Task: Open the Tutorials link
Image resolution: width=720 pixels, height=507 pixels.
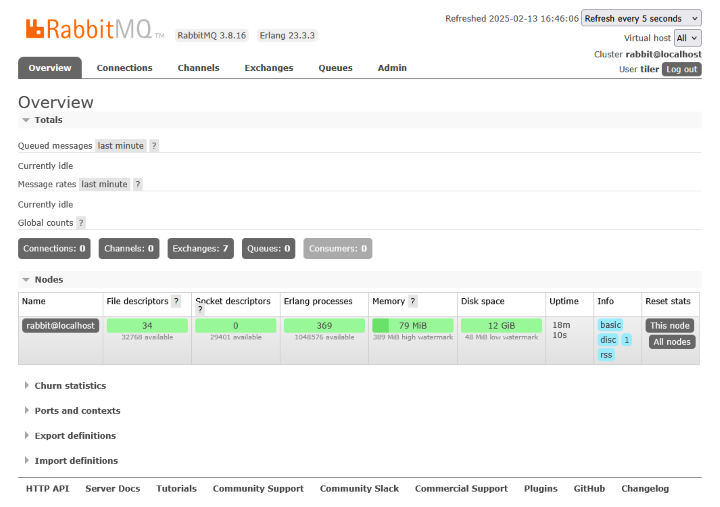Action: point(176,489)
